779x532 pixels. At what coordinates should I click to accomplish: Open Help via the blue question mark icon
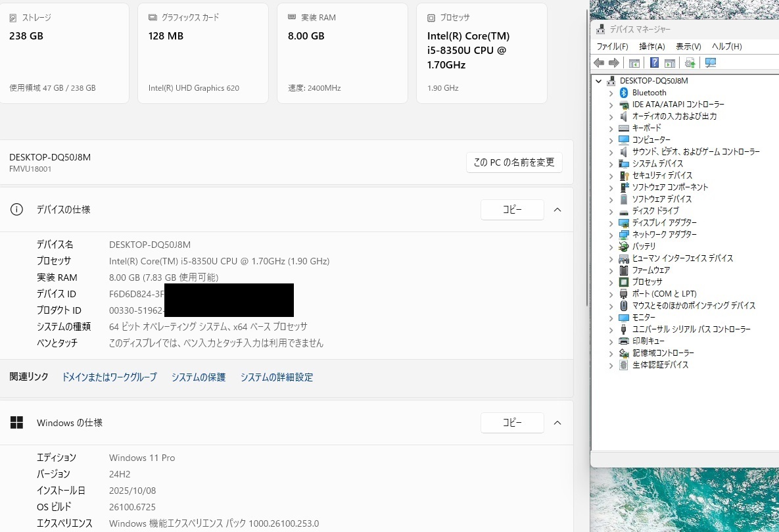click(x=654, y=62)
